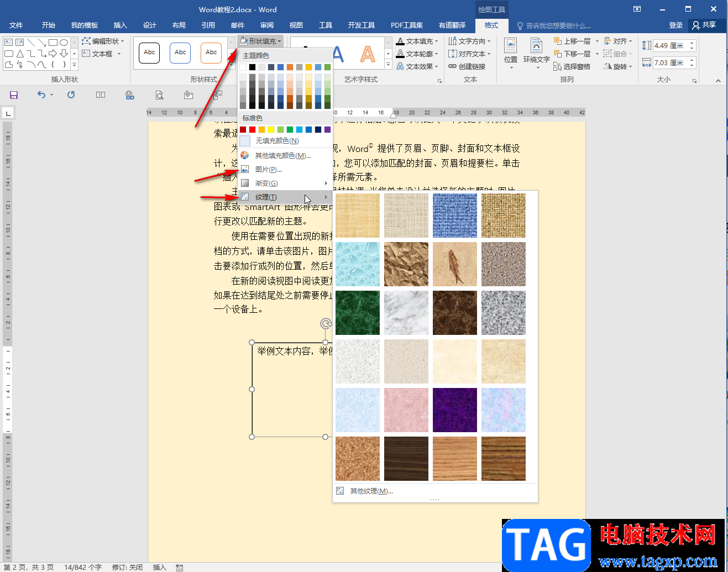Click the Selection Pane (选择窗格) button
The width and height of the screenshot is (728, 572).
572,66
